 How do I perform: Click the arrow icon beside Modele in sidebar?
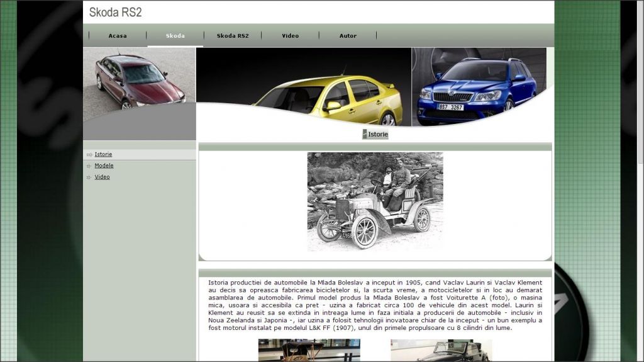pos(89,166)
